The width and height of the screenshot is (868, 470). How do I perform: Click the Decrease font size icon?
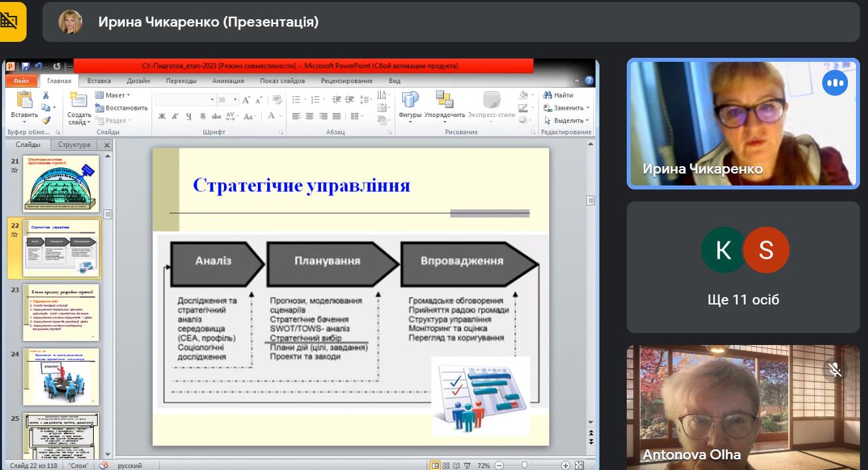coord(258,100)
